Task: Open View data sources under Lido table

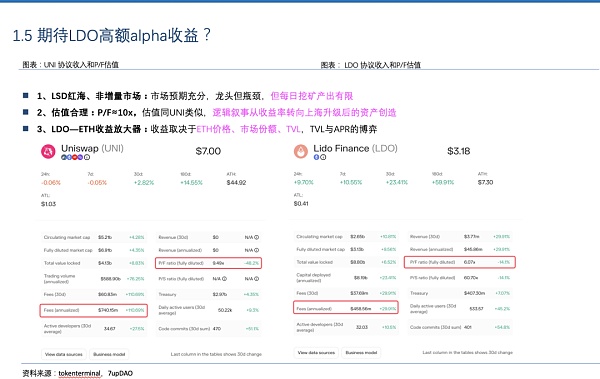Action: 316,353
